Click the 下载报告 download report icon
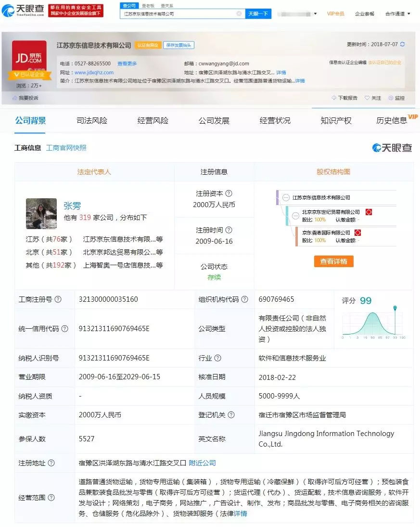 point(335,98)
